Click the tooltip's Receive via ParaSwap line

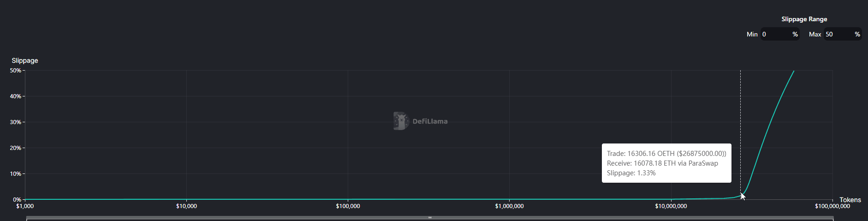click(662, 163)
